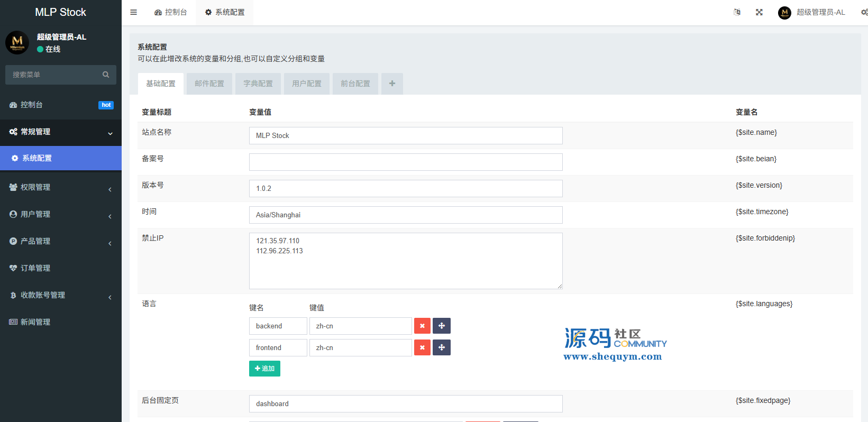The height and width of the screenshot is (422, 868).
Task: Delete the backend language row
Action: pos(422,326)
